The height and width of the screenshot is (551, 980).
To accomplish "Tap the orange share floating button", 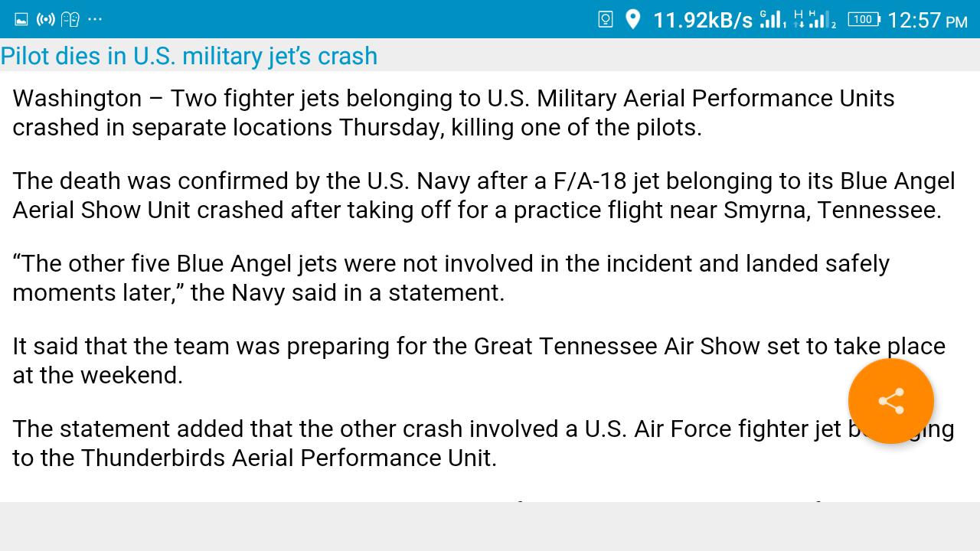I will coord(891,401).
